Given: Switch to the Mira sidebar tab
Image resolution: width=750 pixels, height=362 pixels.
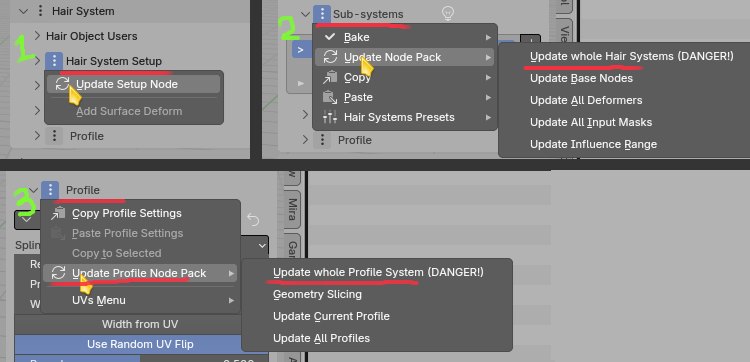Looking at the screenshot, I should (292, 208).
